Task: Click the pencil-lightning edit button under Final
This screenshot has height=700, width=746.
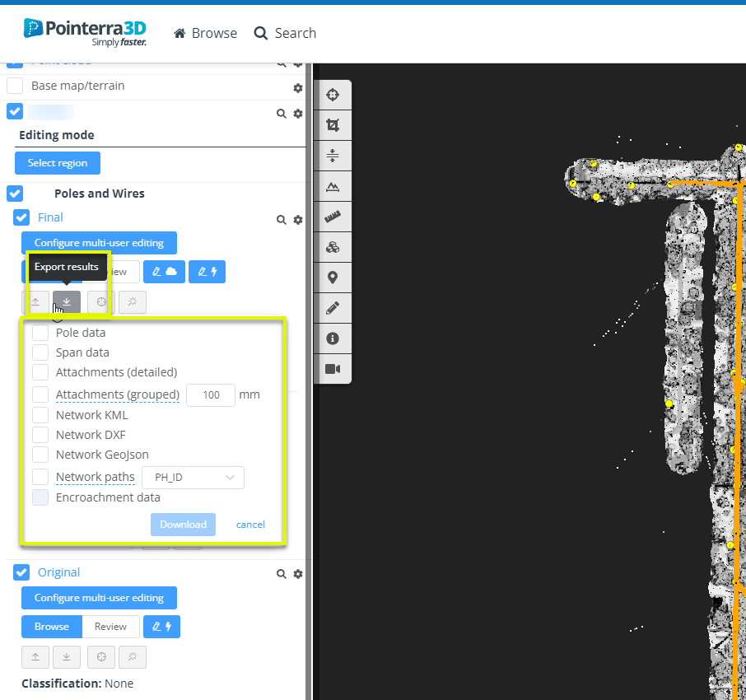Action: point(207,272)
